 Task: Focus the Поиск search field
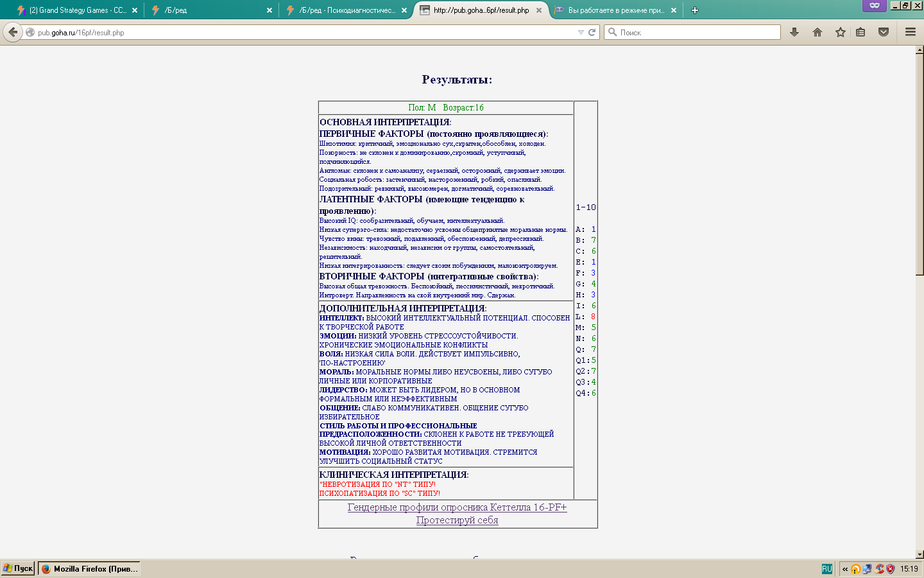point(692,32)
